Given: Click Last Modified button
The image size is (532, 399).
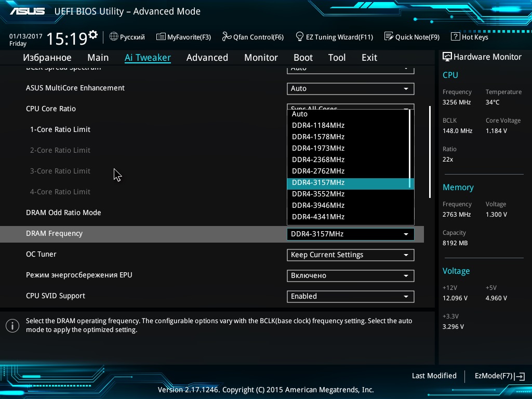Looking at the screenshot, I should click(434, 376).
